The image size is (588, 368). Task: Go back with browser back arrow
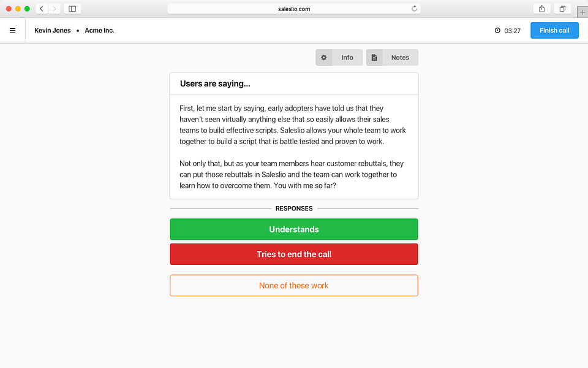click(x=42, y=9)
